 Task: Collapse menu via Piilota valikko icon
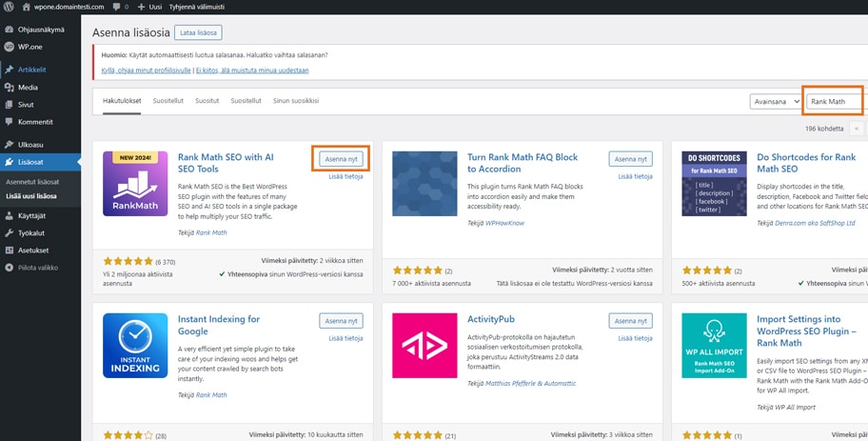[x=9, y=268]
